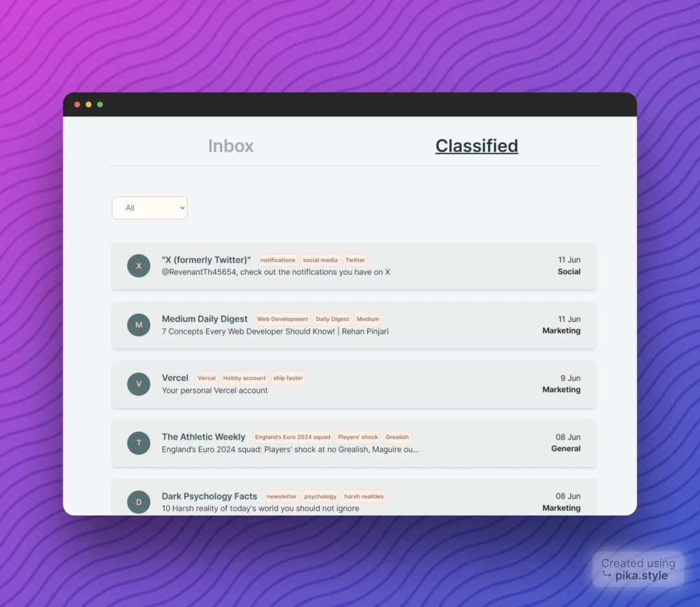Click the ship faster tag
This screenshot has height=607, width=700.
click(x=288, y=378)
